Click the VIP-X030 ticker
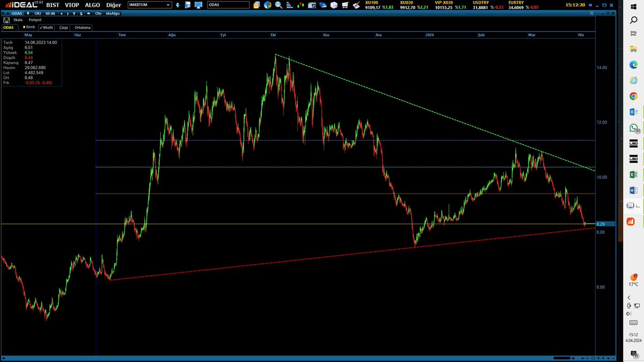The width and height of the screenshot is (644, 362). (450, 5)
